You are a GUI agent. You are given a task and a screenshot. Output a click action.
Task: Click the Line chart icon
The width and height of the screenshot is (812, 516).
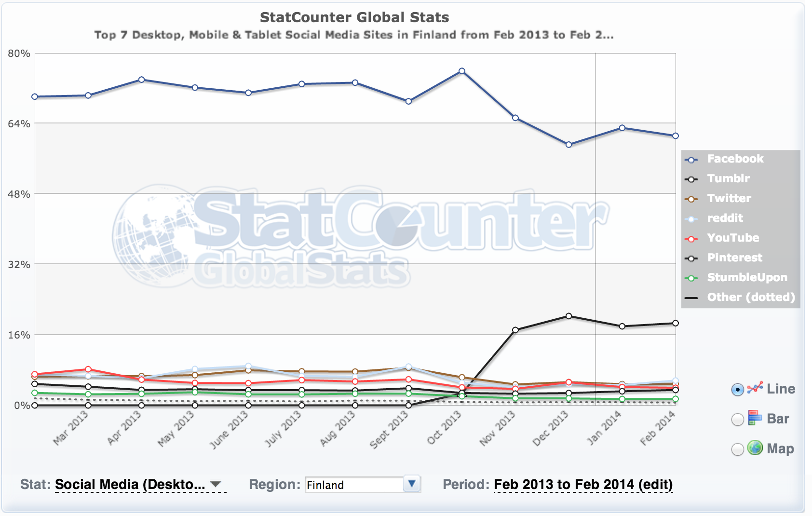coord(755,388)
